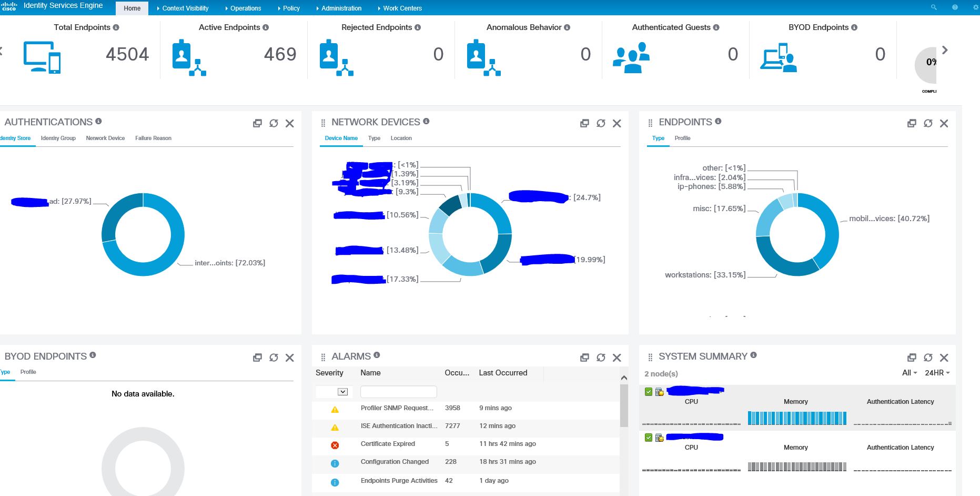Click the alarm Name filter field
The height and width of the screenshot is (496, 980).
[398, 392]
